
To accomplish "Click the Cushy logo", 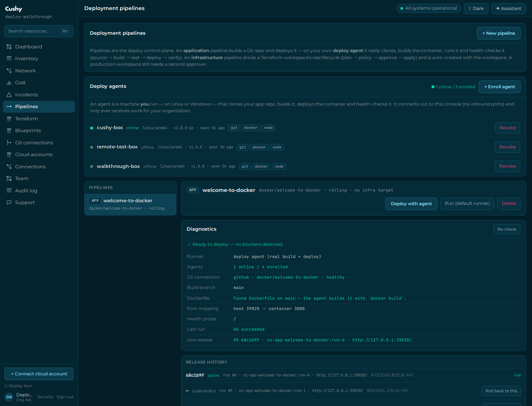I will 14,9.
